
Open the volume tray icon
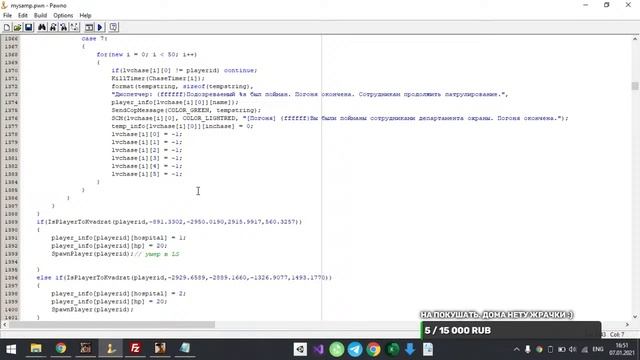573,349
